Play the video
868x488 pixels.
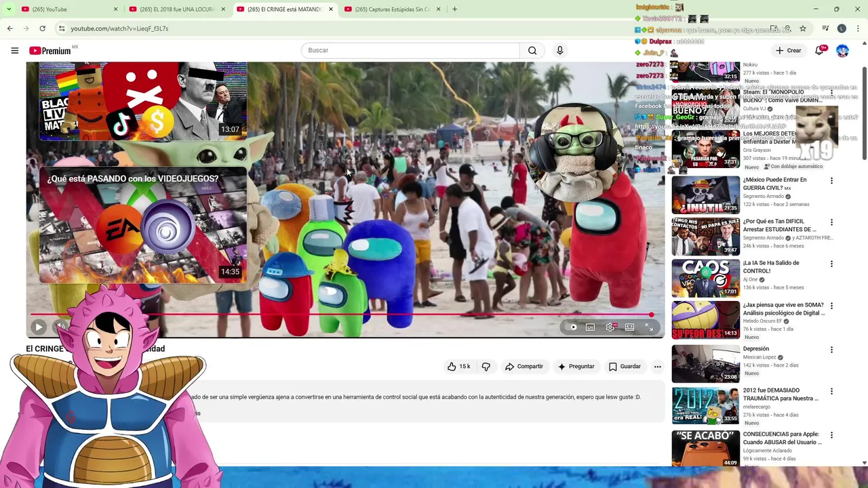pyautogui.click(x=39, y=327)
